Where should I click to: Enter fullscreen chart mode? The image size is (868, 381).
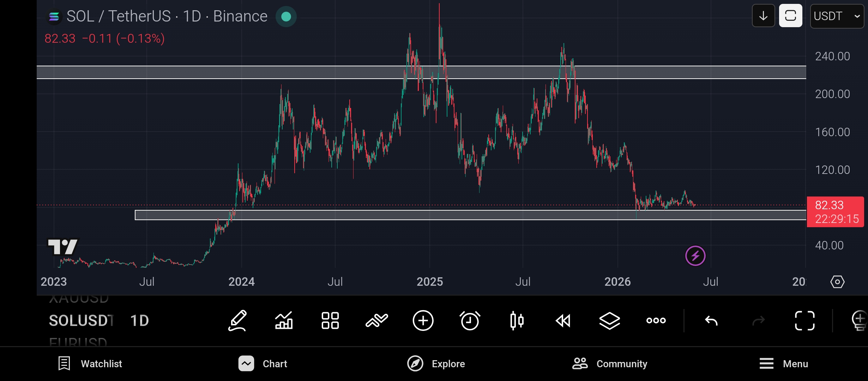point(805,321)
